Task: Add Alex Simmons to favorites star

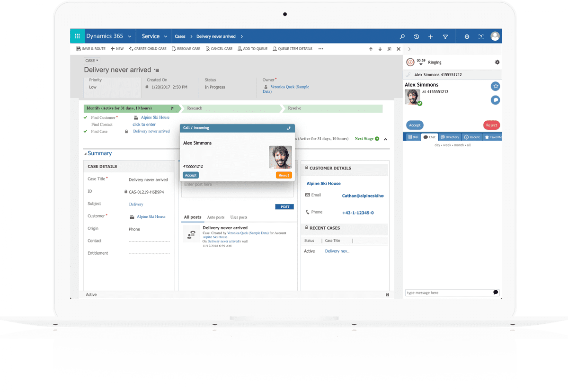Action: coord(495,86)
